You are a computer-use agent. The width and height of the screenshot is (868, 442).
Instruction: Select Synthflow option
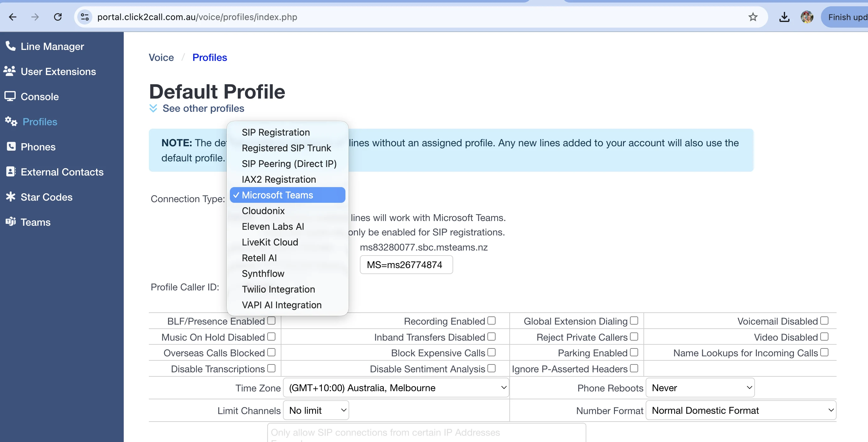point(287,273)
